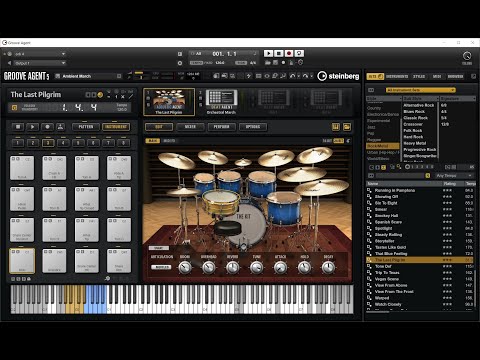This screenshot has width=480, height=360.
Task: Select Rock/Metal in the Style list
Action: 383,146
